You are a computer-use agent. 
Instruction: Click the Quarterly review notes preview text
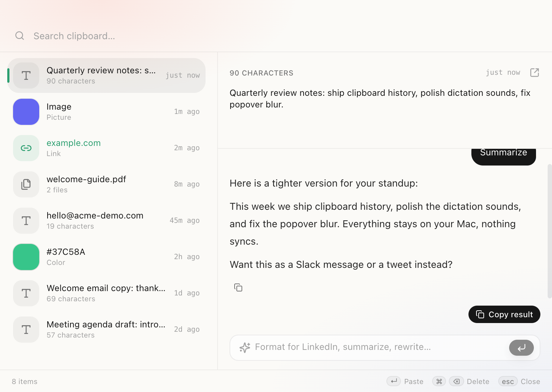380,99
